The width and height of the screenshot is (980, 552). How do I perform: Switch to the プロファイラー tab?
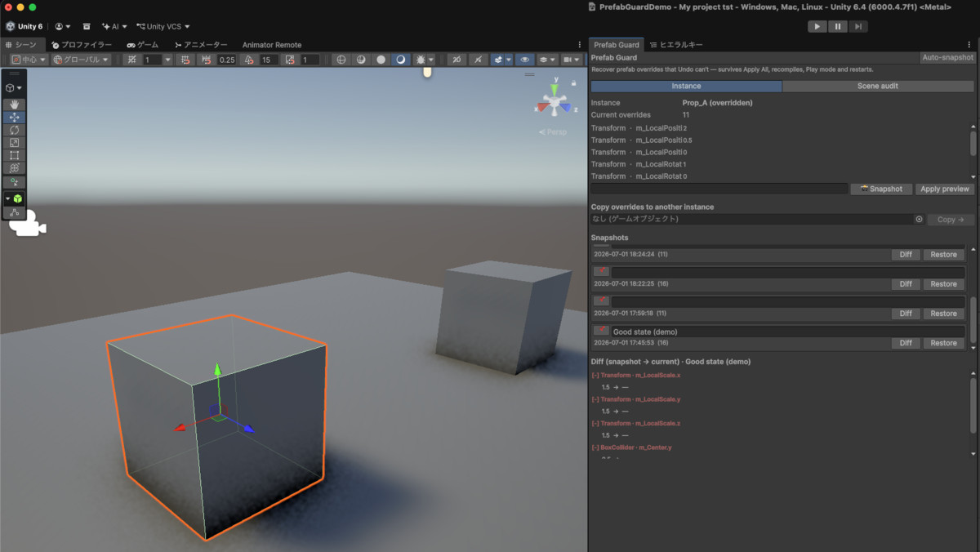[80, 45]
